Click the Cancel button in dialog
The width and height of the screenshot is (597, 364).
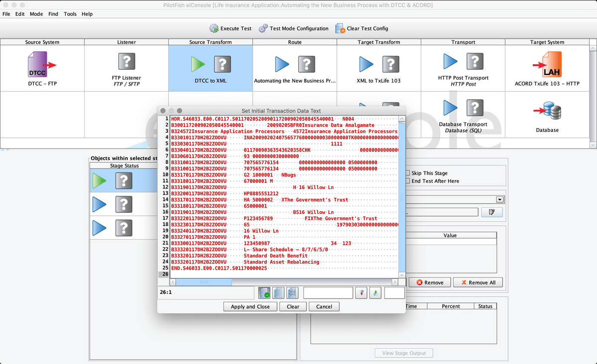tap(324, 306)
